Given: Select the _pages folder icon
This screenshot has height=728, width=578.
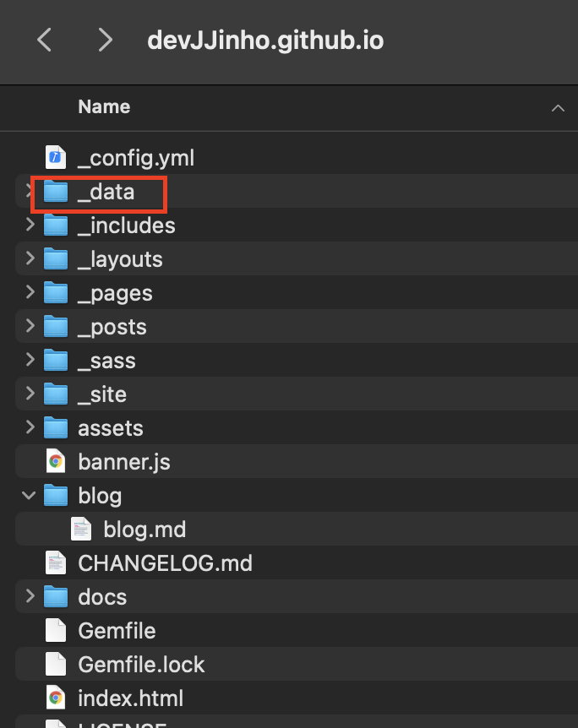Looking at the screenshot, I should coord(56,293).
